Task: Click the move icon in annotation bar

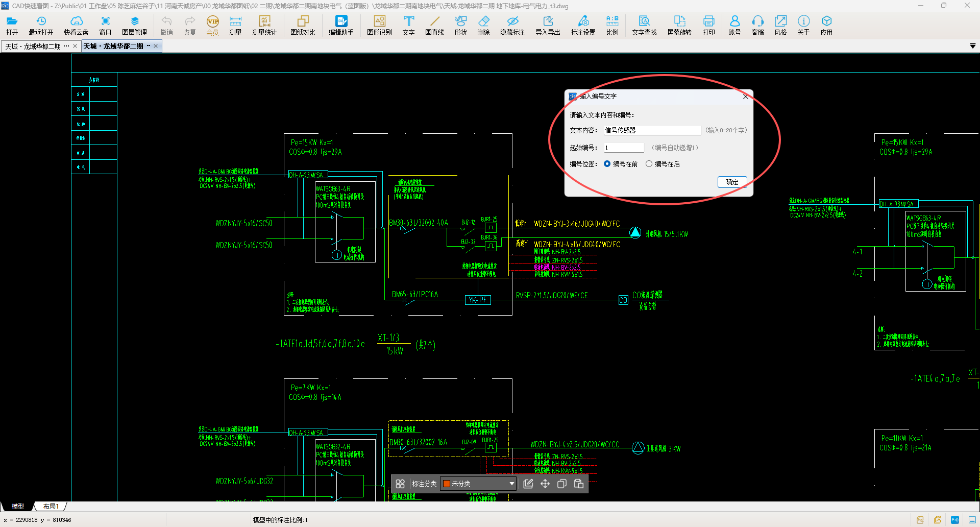Action: pyautogui.click(x=545, y=484)
